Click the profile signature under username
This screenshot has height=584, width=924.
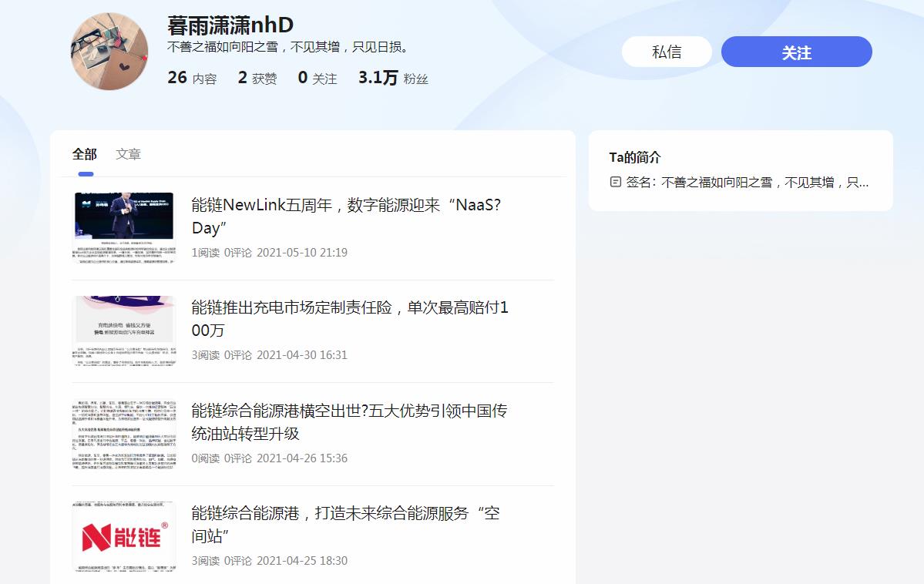pyautogui.click(x=288, y=47)
